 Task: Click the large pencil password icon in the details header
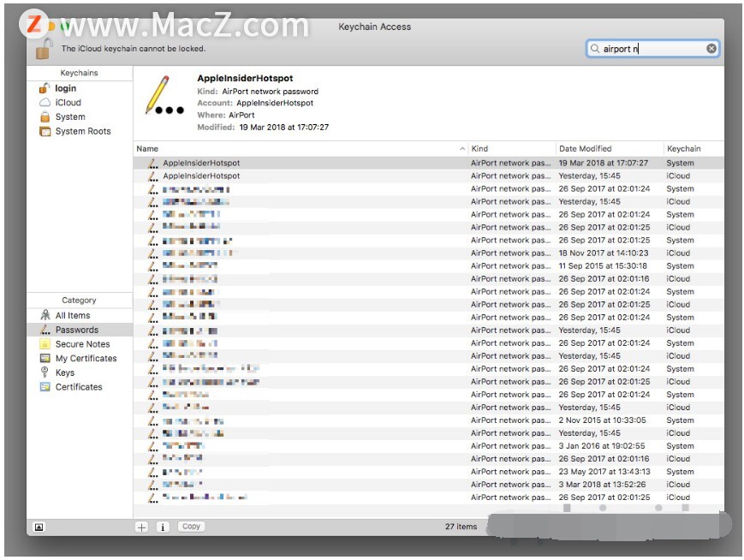(x=164, y=95)
